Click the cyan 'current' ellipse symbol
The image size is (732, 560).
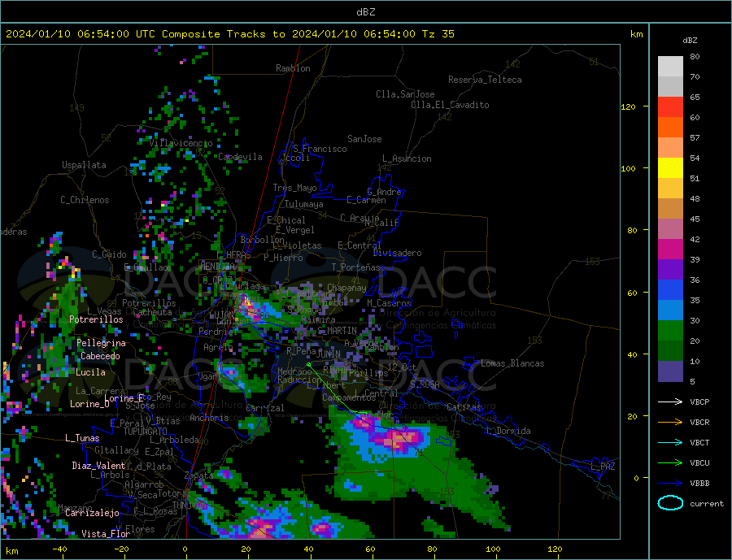[x=670, y=503]
